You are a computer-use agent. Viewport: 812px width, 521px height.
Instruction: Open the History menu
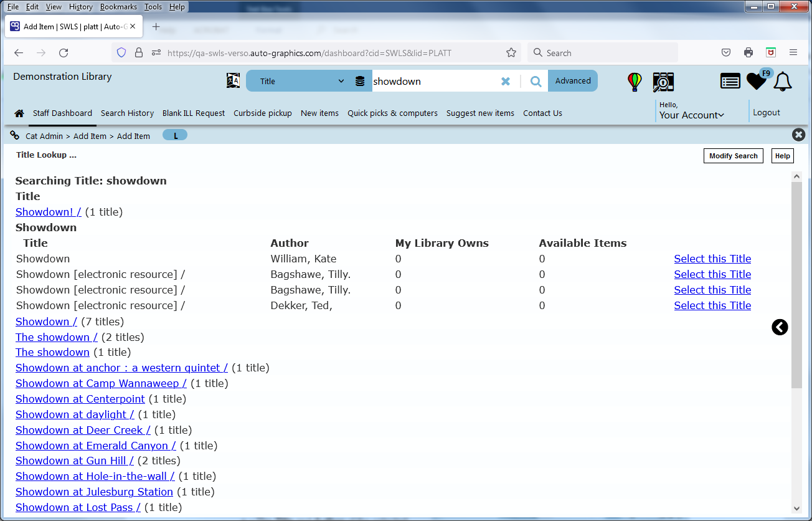click(x=81, y=7)
